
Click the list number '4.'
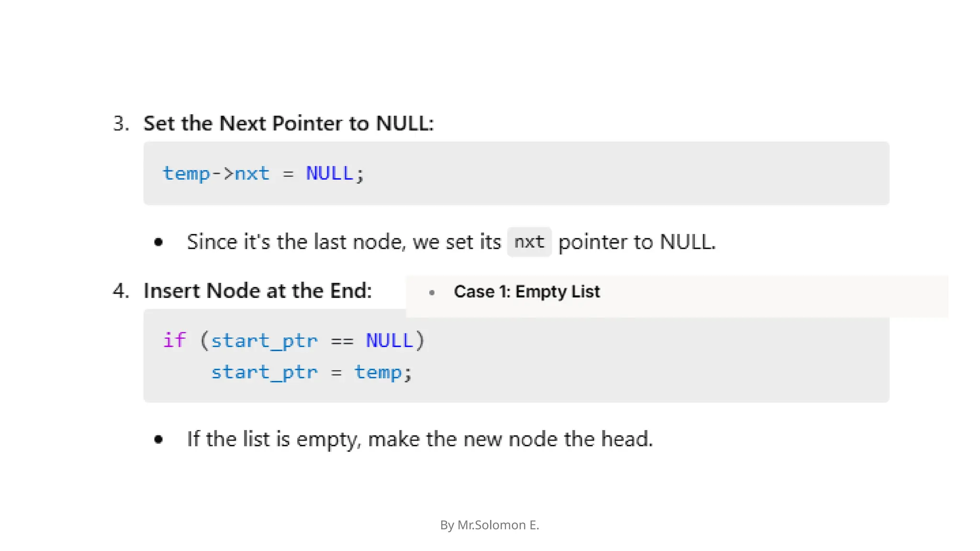click(x=121, y=291)
